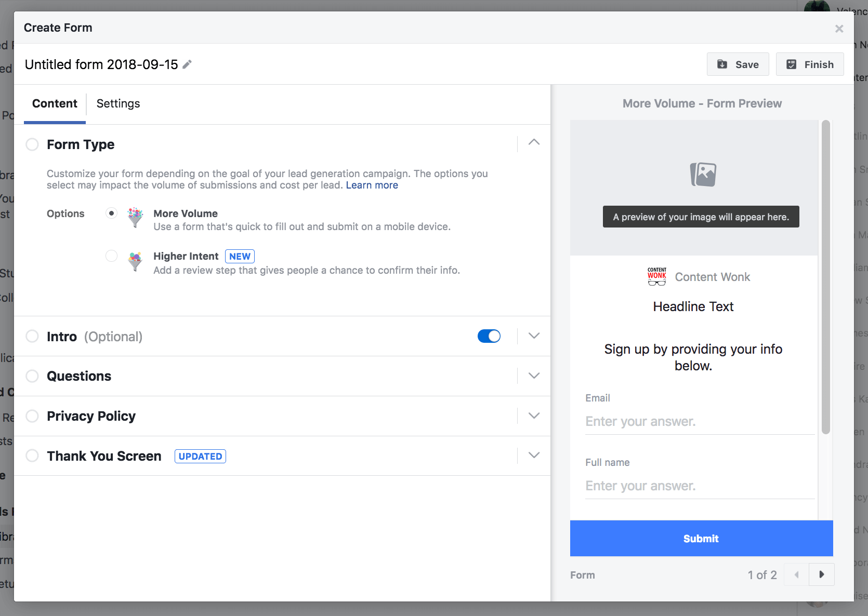Open the Learn more link
The height and width of the screenshot is (616, 868).
(x=372, y=185)
